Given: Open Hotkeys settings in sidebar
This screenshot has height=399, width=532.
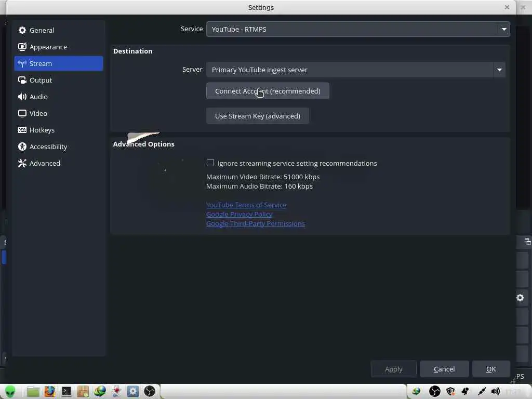Looking at the screenshot, I should click(58, 130).
